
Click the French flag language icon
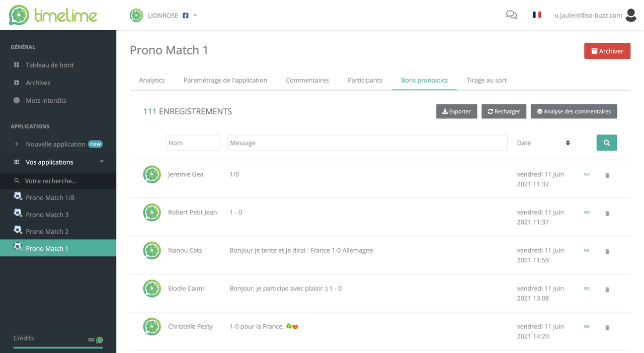click(537, 15)
